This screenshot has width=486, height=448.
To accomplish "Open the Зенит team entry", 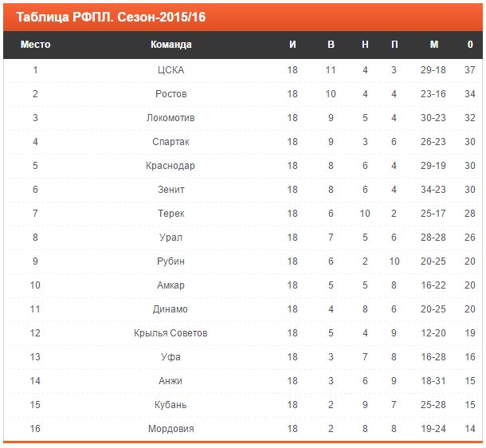I will coord(171,190).
